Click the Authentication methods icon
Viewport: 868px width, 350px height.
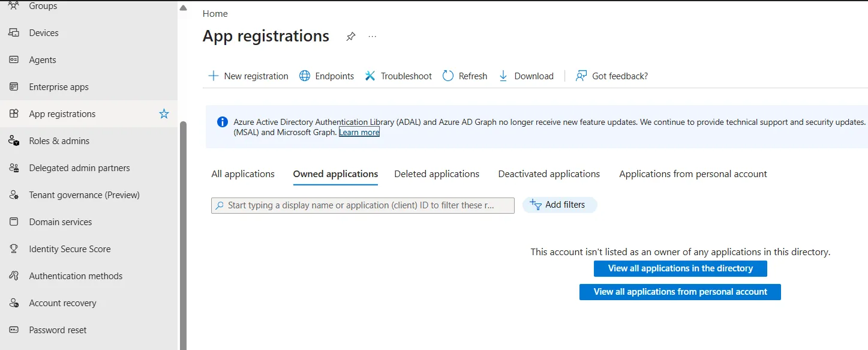(x=14, y=276)
